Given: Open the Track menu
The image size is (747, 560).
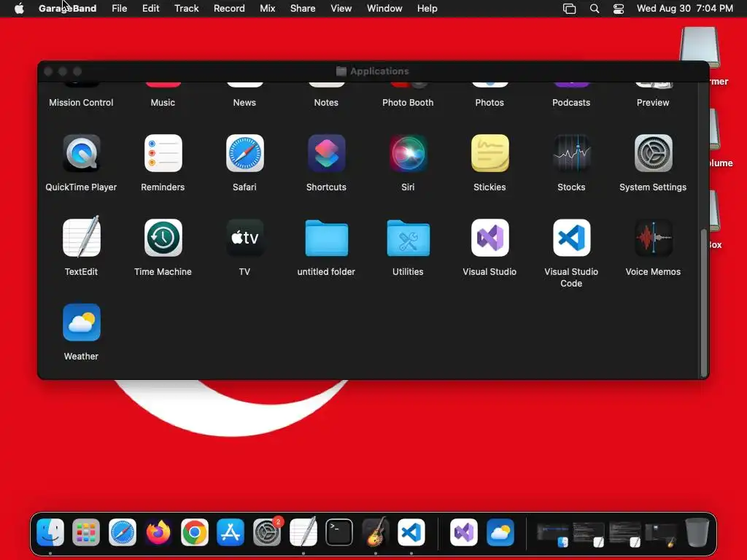Looking at the screenshot, I should (186, 8).
